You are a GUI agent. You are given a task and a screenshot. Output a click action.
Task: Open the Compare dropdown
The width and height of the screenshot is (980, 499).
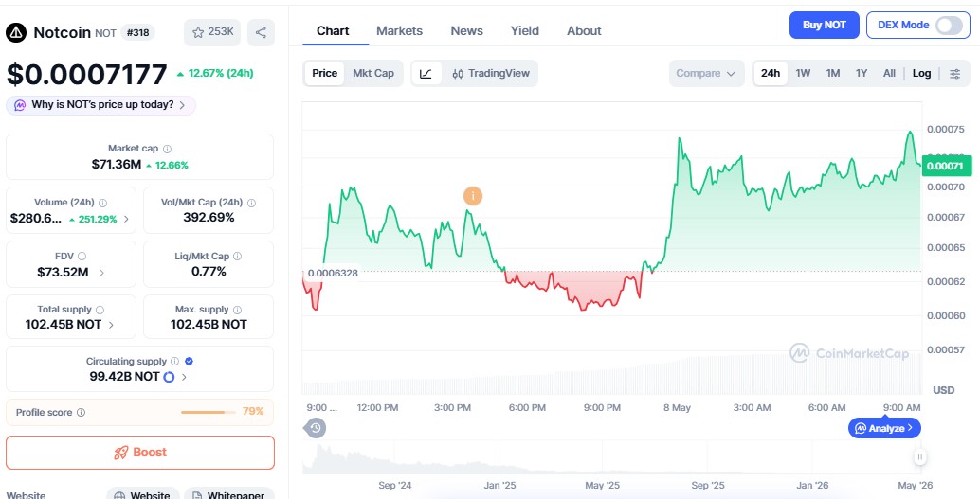pyautogui.click(x=706, y=73)
